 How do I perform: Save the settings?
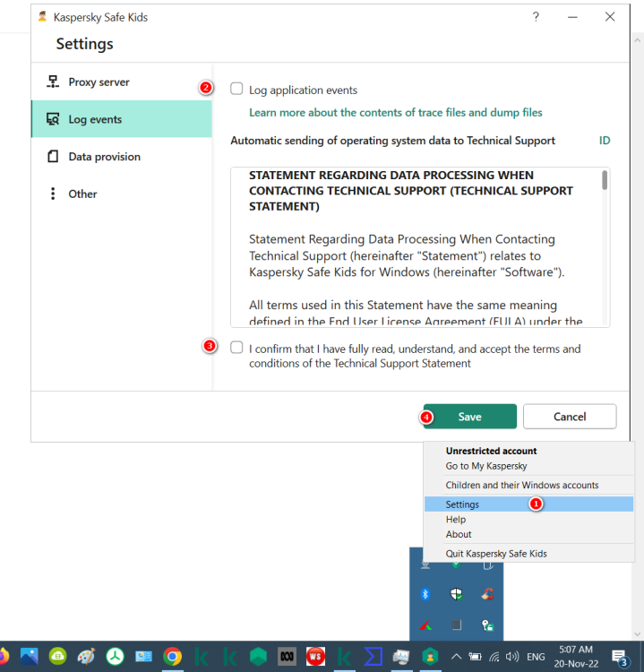coord(470,417)
